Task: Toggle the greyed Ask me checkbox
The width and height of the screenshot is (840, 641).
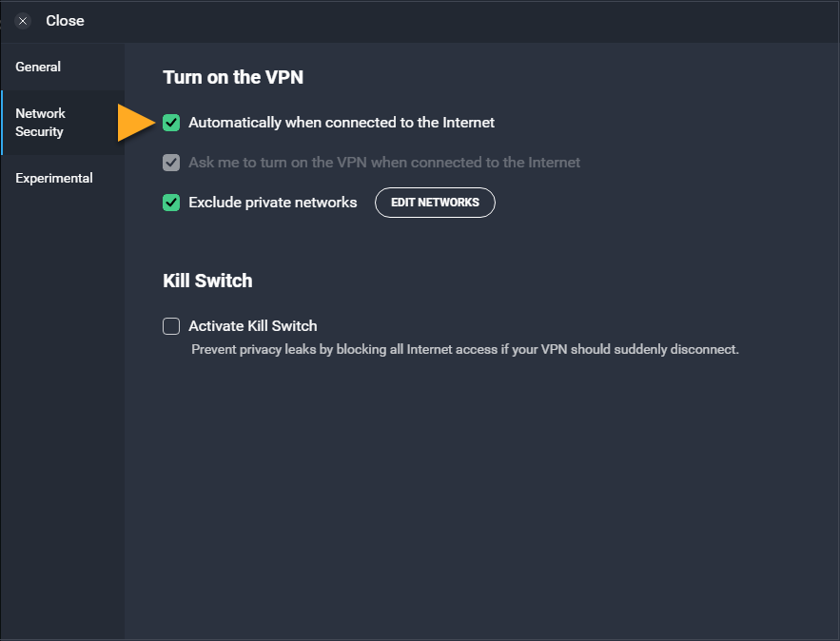Action: click(171, 163)
